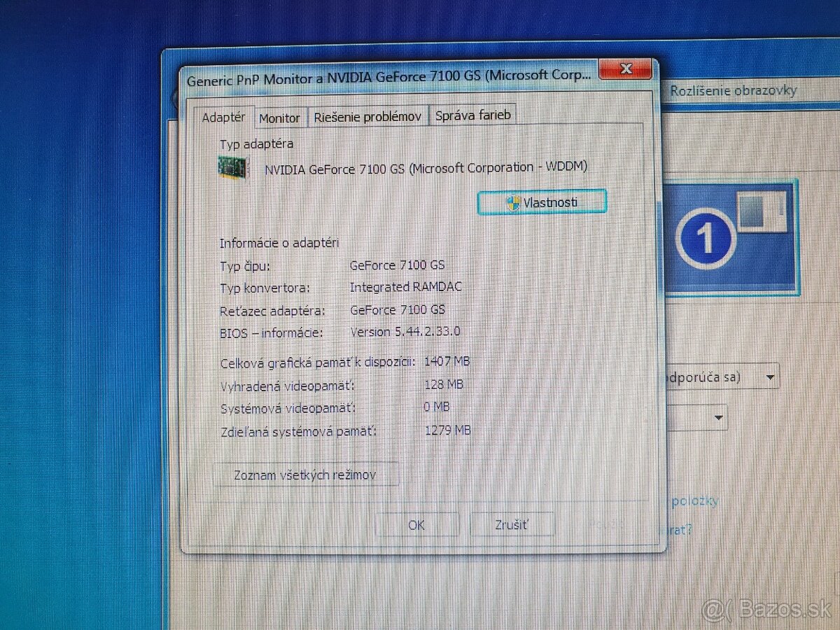The image size is (840, 630).
Task: Click the GeForce 7100 GS chip type text
Action: click(x=398, y=265)
